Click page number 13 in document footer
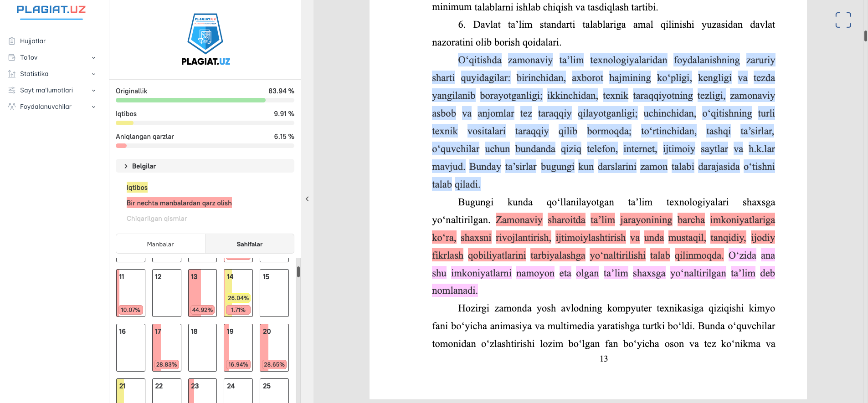Image resolution: width=868 pixels, height=403 pixels. (x=604, y=359)
